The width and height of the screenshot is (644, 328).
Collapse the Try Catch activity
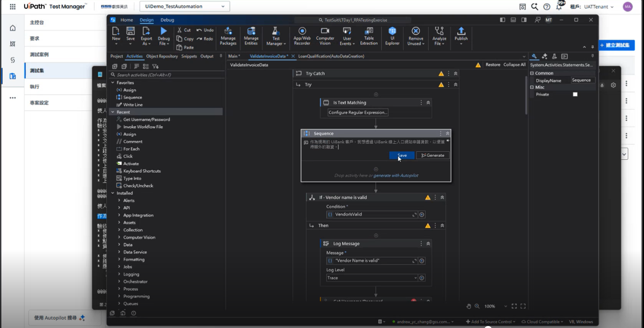(456, 73)
